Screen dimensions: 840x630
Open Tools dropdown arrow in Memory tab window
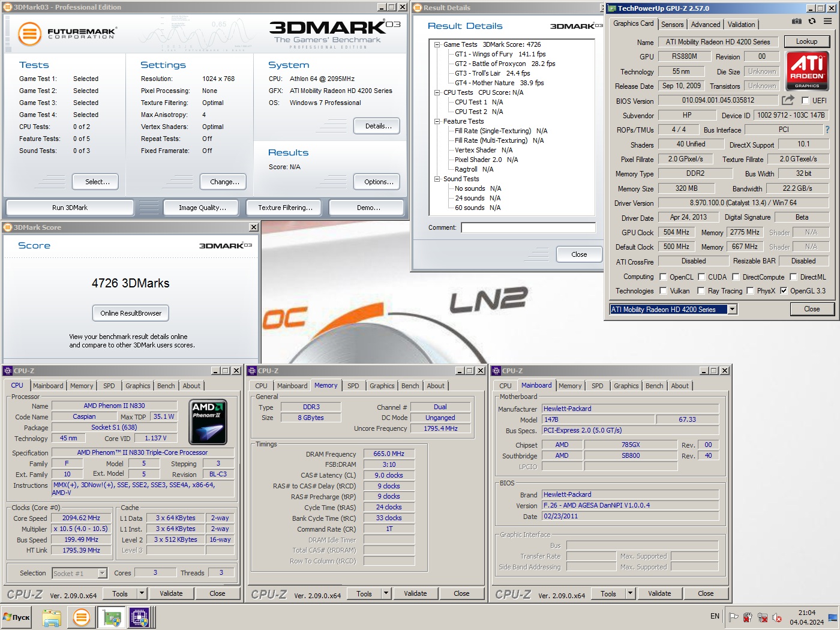click(386, 593)
